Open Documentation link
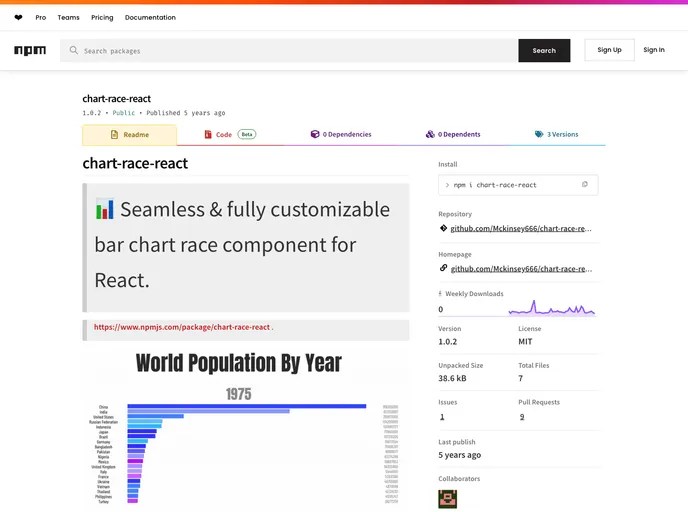 [150, 18]
